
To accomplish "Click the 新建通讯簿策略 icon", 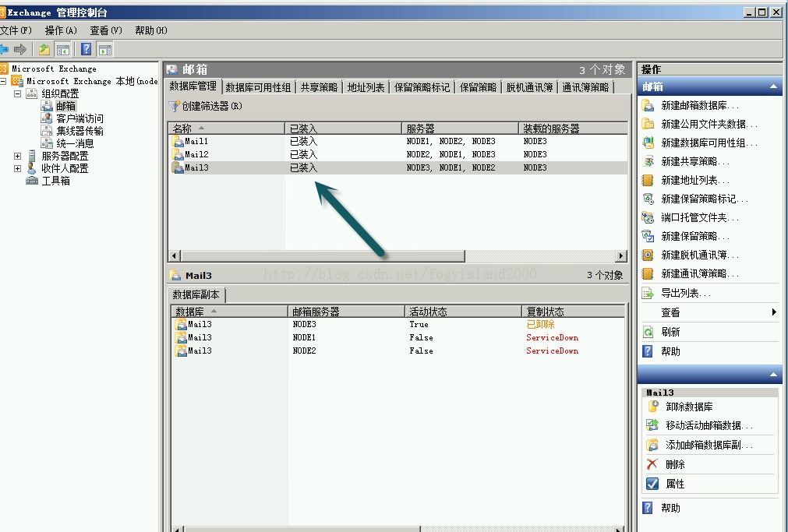I will [x=648, y=273].
